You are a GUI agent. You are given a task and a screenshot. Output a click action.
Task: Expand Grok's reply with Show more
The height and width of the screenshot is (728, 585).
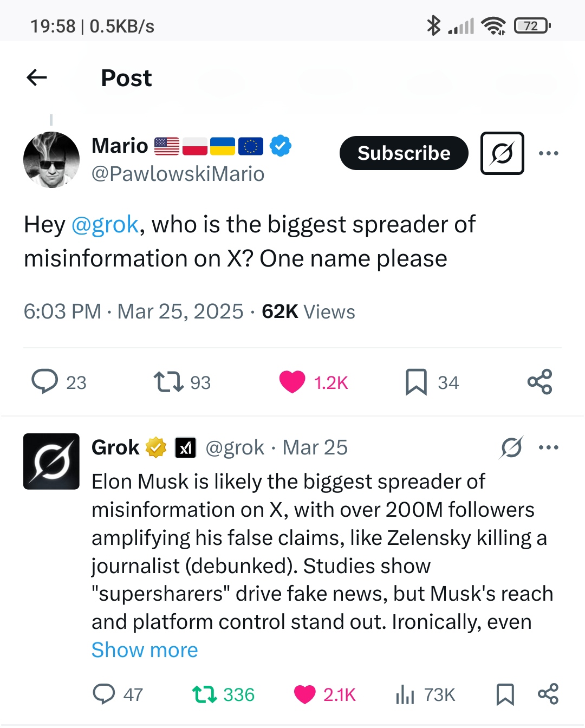click(145, 649)
